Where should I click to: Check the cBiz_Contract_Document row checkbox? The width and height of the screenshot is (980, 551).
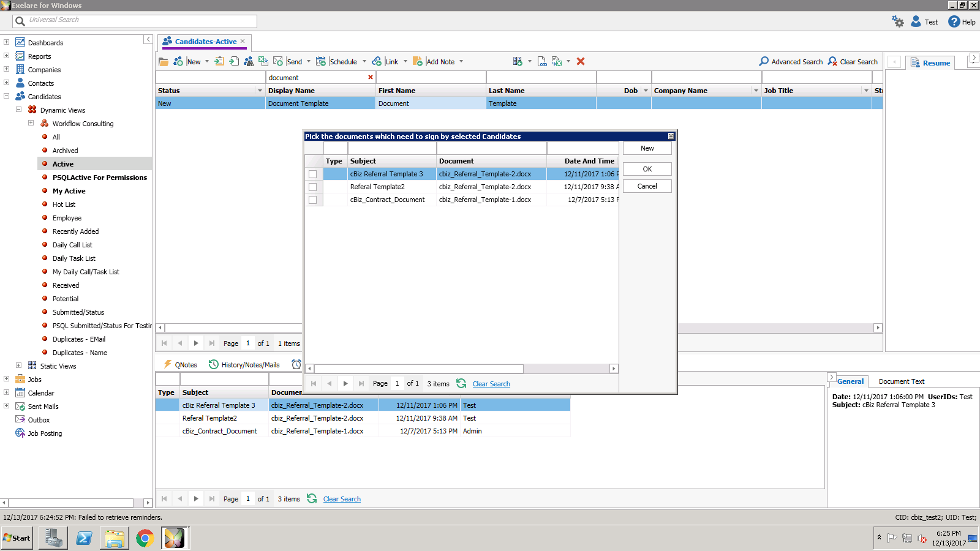313,200
